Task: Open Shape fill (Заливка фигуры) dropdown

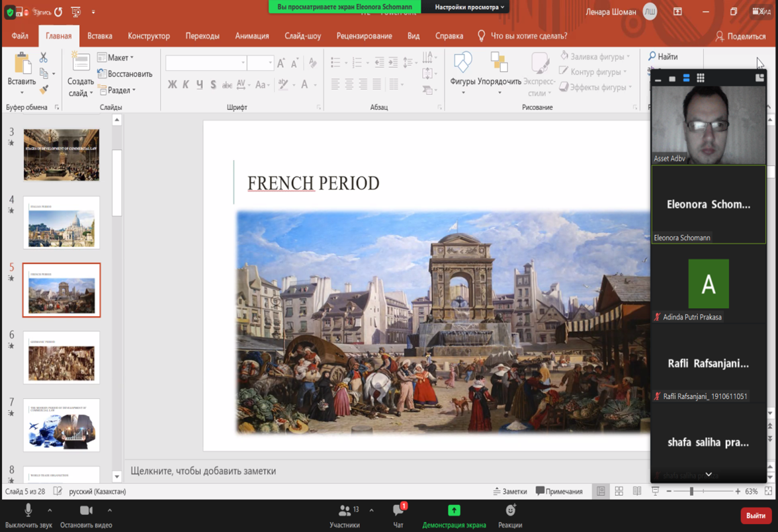Action: click(x=595, y=57)
